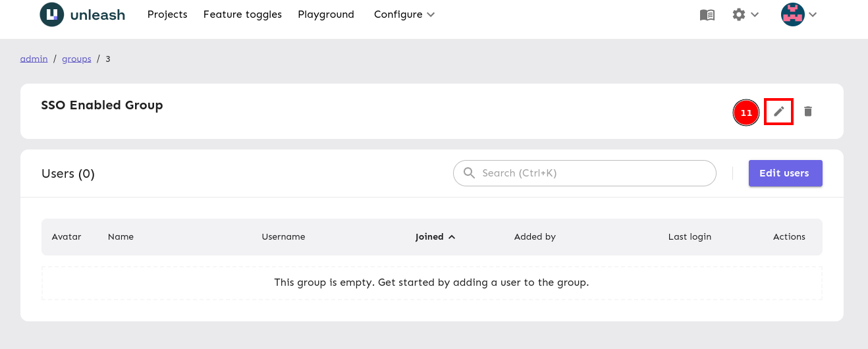Click the red 11 badge
The image size is (868, 349).
coord(746,113)
